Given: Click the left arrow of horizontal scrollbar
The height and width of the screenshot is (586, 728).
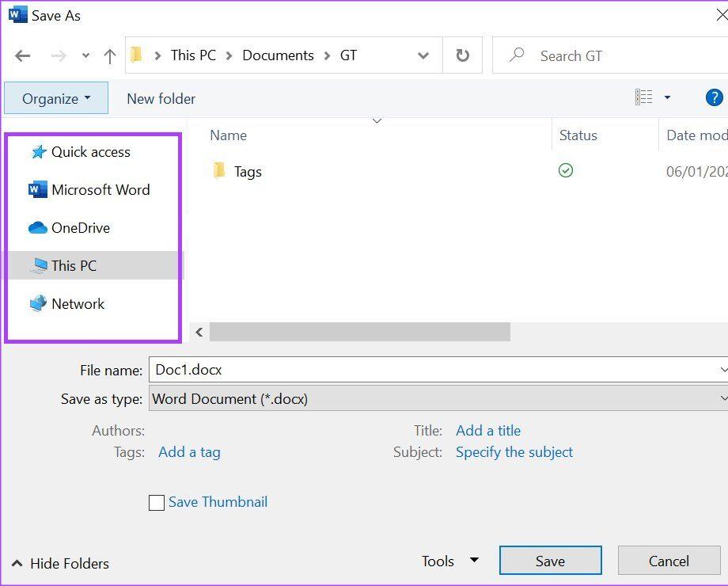Looking at the screenshot, I should (199, 333).
